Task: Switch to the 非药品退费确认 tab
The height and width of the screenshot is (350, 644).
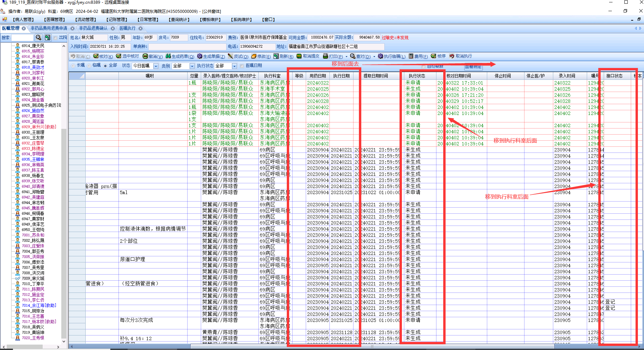Action: [x=93, y=28]
